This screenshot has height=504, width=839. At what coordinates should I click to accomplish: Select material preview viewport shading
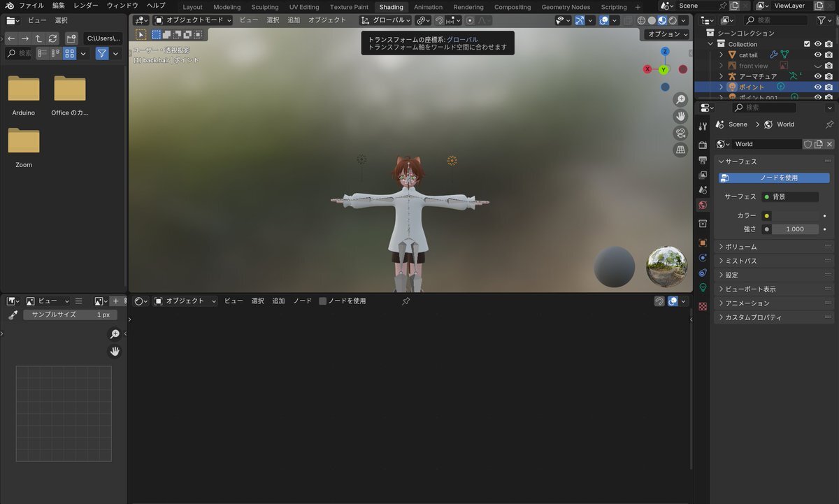pos(662,20)
